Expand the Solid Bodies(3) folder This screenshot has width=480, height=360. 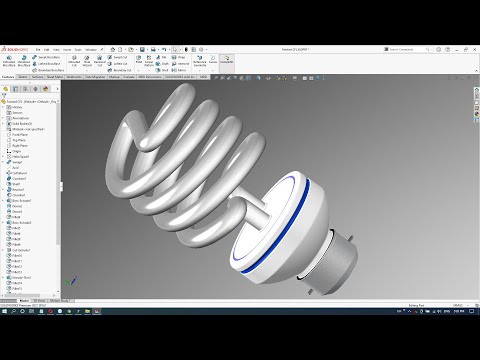pyautogui.click(x=3, y=124)
